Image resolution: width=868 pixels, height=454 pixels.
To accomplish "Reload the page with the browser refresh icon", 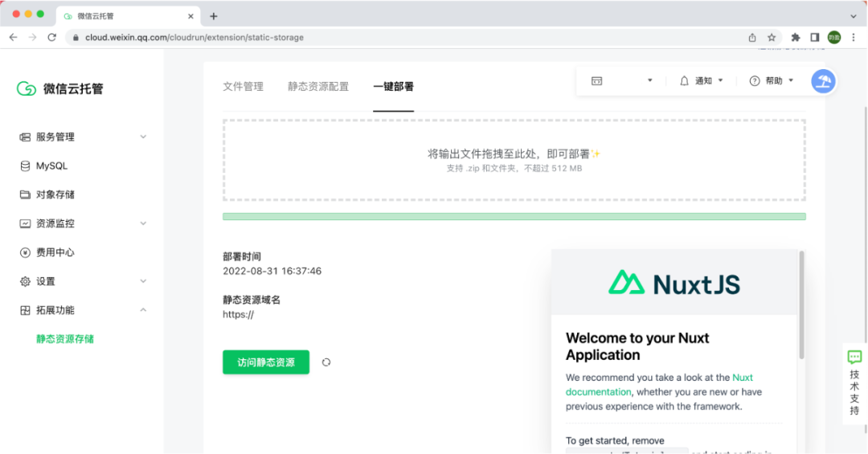I will 52,37.
